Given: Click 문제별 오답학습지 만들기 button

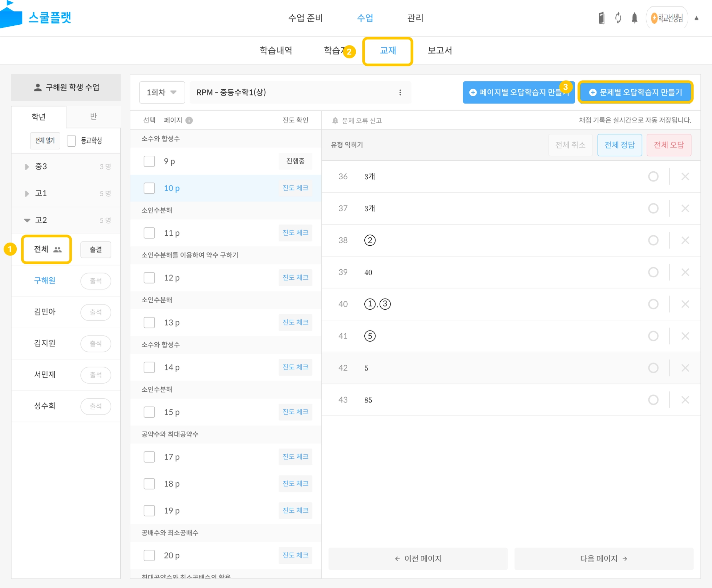Looking at the screenshot, I should (636, 92).
